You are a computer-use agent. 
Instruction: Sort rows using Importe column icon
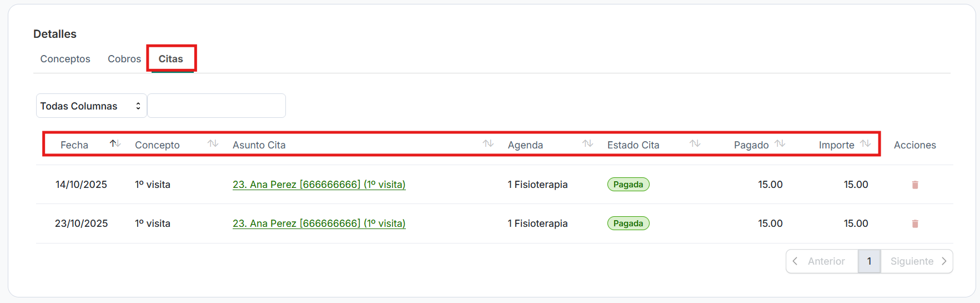pyautogui.click(x=865, y=144)
